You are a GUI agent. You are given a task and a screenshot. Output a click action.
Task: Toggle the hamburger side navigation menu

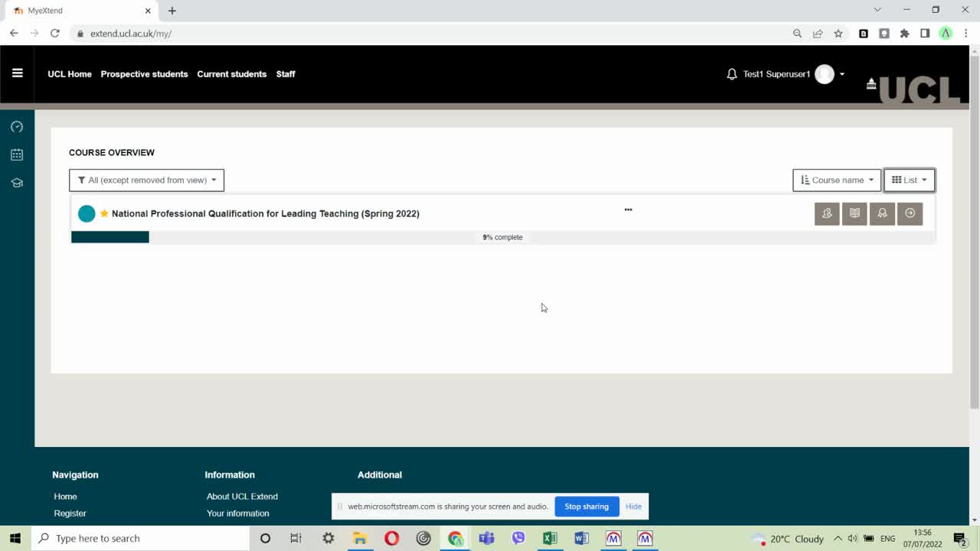point(18,73)
